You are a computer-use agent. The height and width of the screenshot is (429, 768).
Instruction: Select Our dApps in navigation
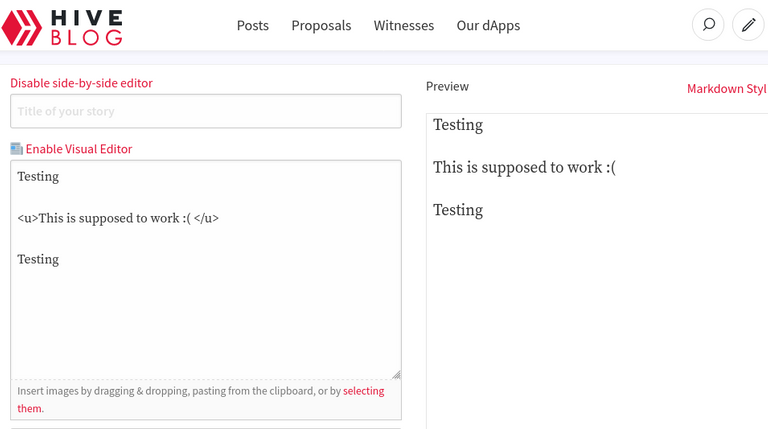pyautogui.click(x=488, y=25)
